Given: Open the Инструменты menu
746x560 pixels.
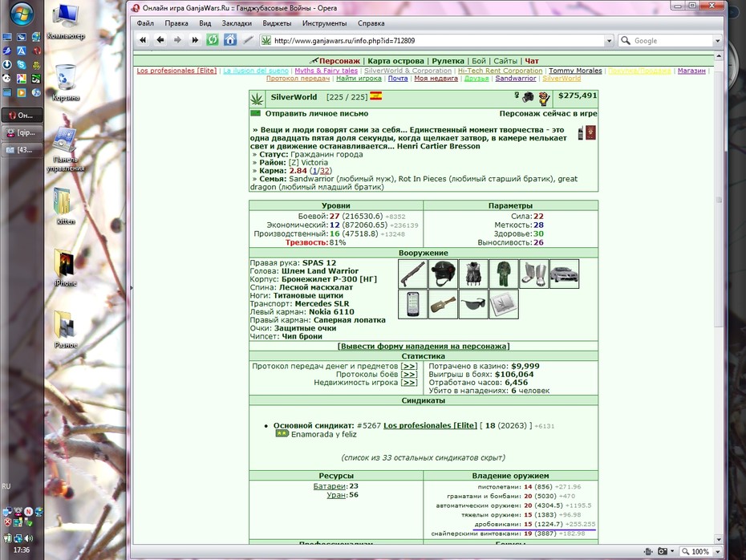Looking at the screenshot, I should click(325, 22).
